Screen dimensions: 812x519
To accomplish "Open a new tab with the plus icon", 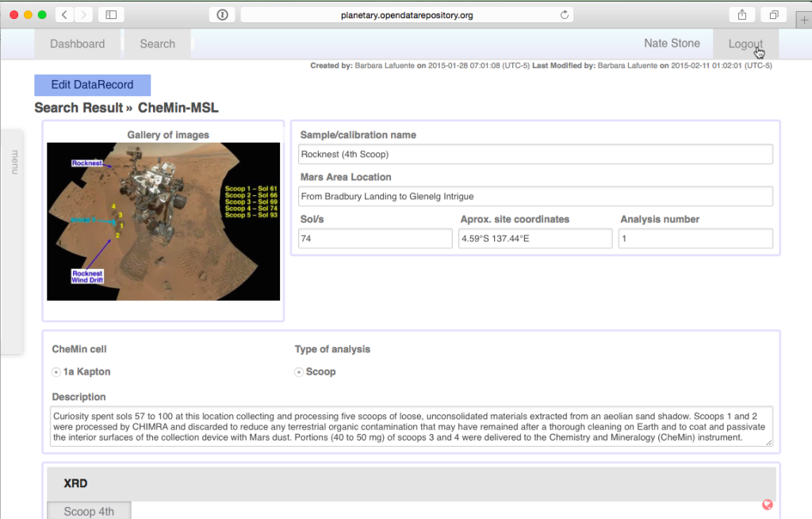I will [804, 17].
